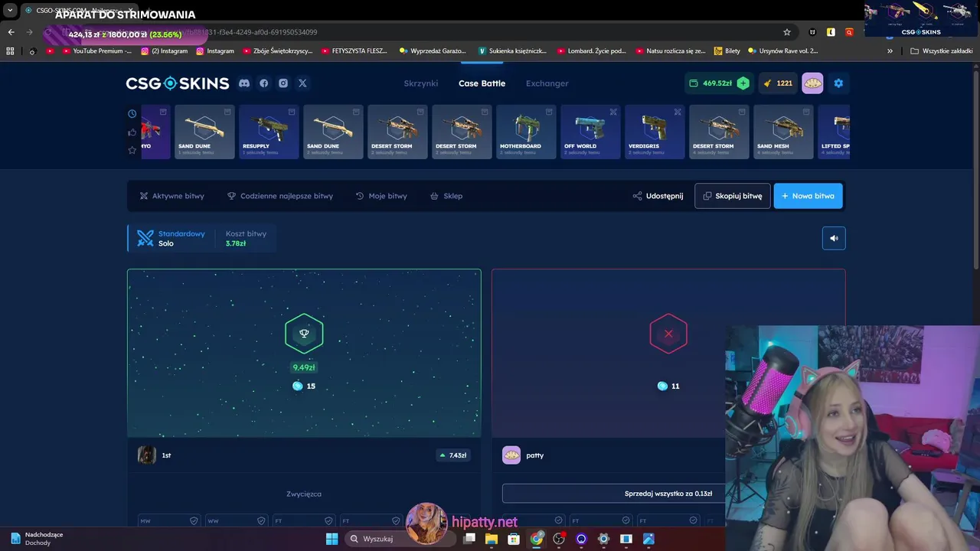Click the red X loser hexagon icon
This screenshot has height=551, width=980.
668,334
